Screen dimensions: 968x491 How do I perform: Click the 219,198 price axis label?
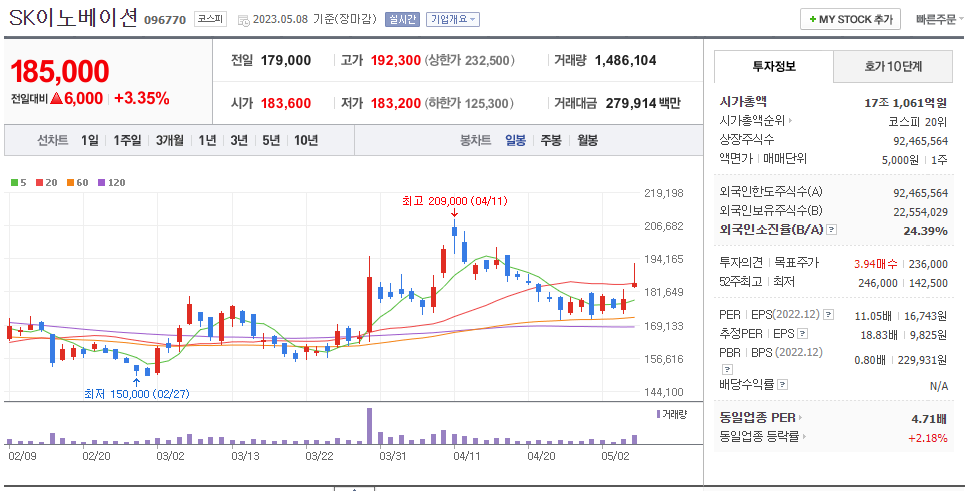(x=664, y=193)
